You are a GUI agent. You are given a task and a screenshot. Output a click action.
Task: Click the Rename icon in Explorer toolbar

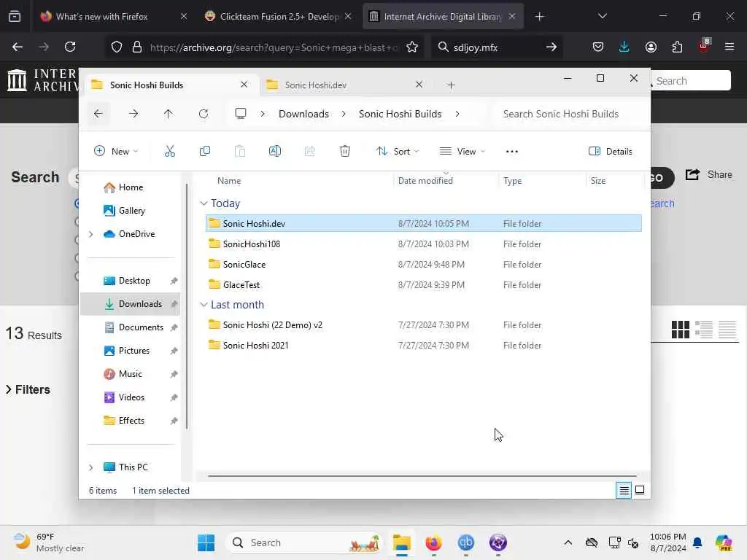275,152
